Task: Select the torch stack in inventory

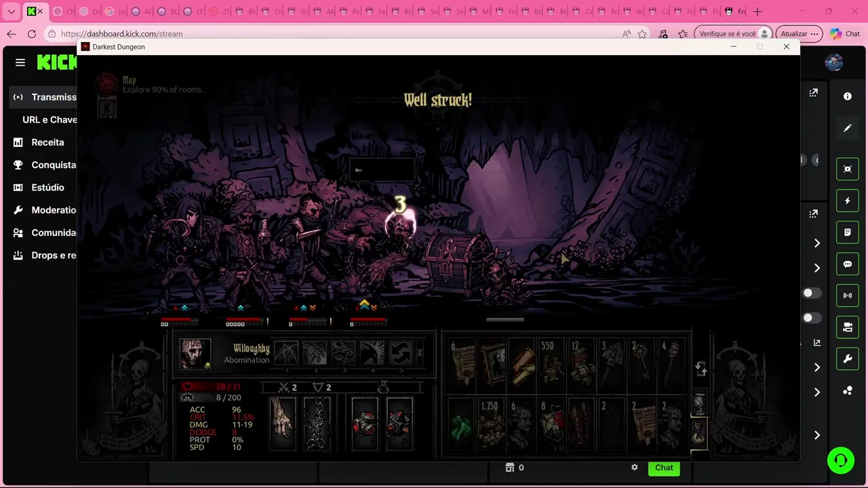Action: [673, 365]
